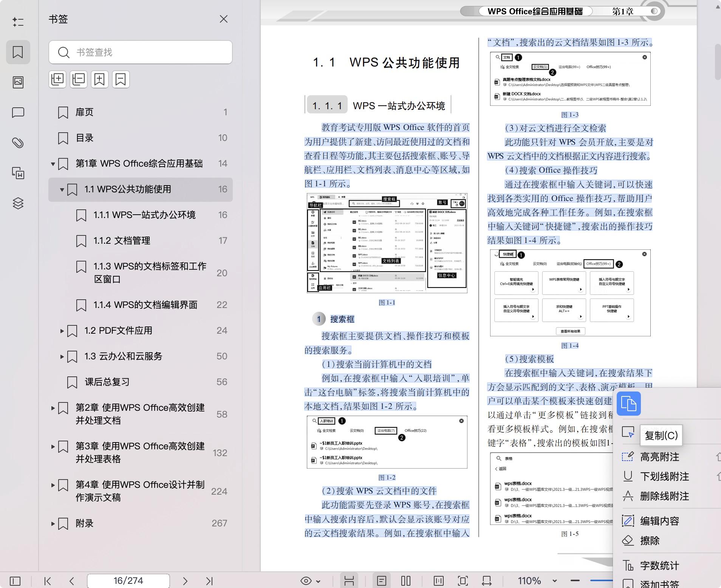The height and width of the screenshot is (588, 721).
Task: Jump to the first page
Action: tap(48, 581)
